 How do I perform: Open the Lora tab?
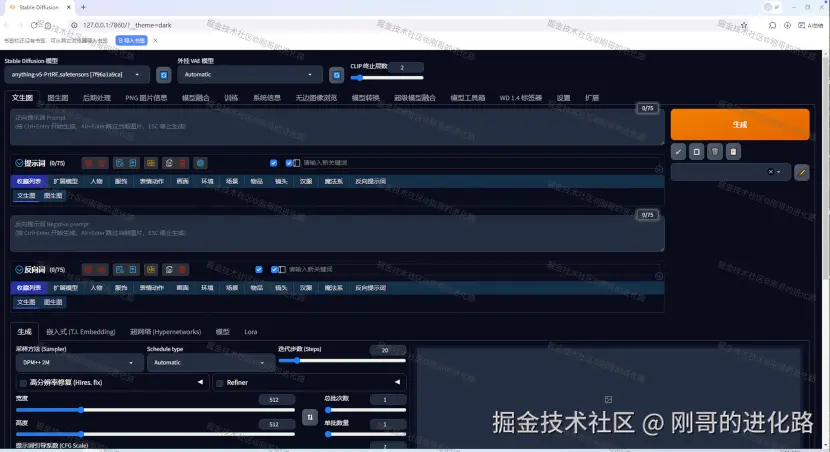pyautogui.click(x=250, y=332)
